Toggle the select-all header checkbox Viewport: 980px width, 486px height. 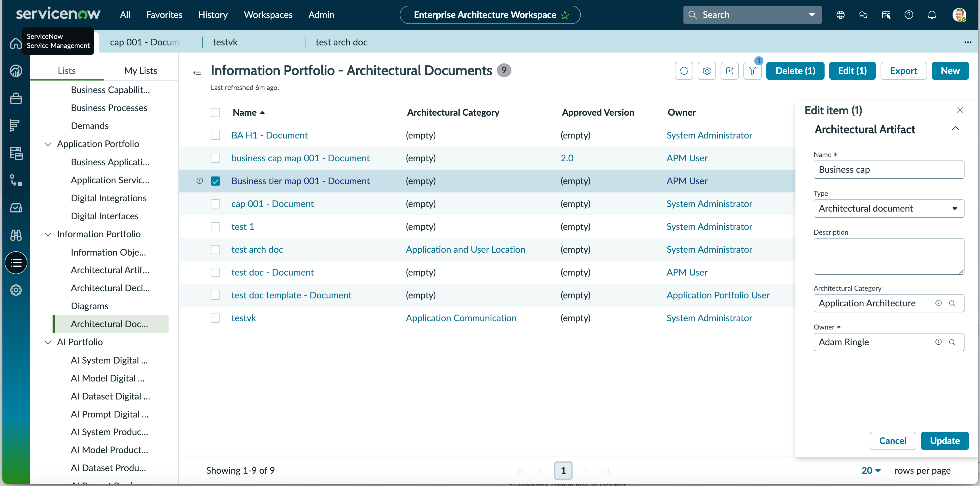[215, 113]
